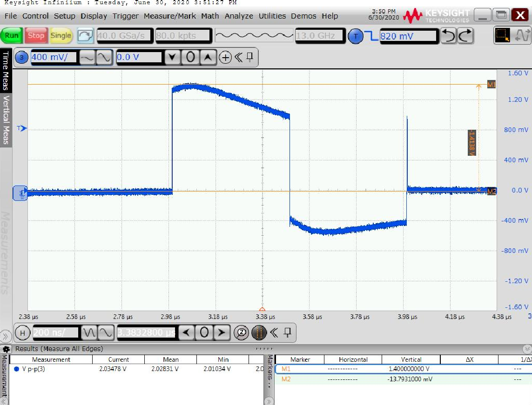Click the waveform cursor tool icon

click(x=522, y=35)
